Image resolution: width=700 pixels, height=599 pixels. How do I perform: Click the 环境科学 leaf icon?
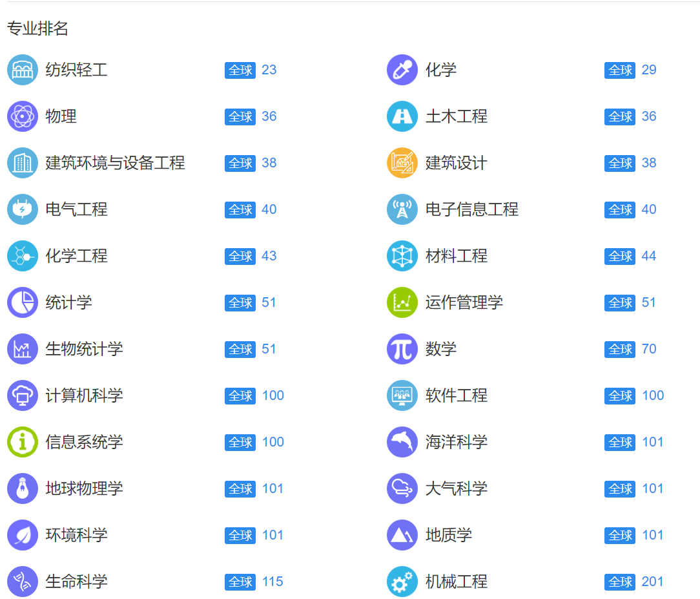tap(22, 535)
